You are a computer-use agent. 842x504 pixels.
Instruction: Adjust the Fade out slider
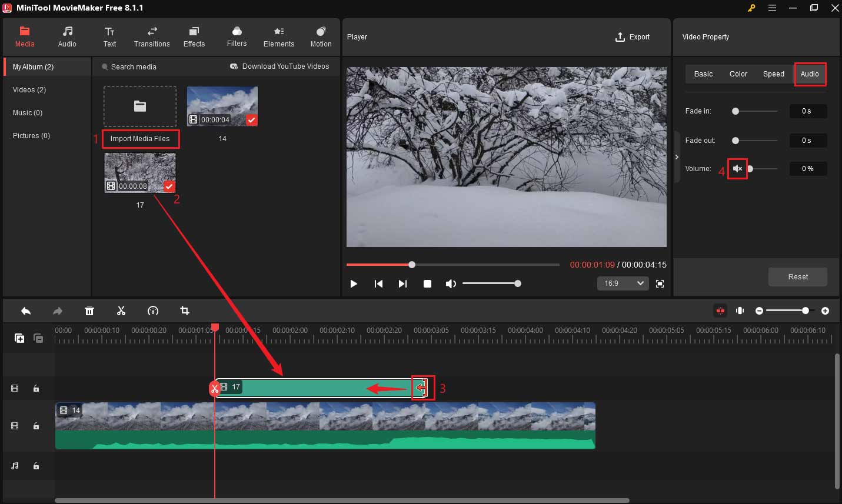click(x=755, y=141)
